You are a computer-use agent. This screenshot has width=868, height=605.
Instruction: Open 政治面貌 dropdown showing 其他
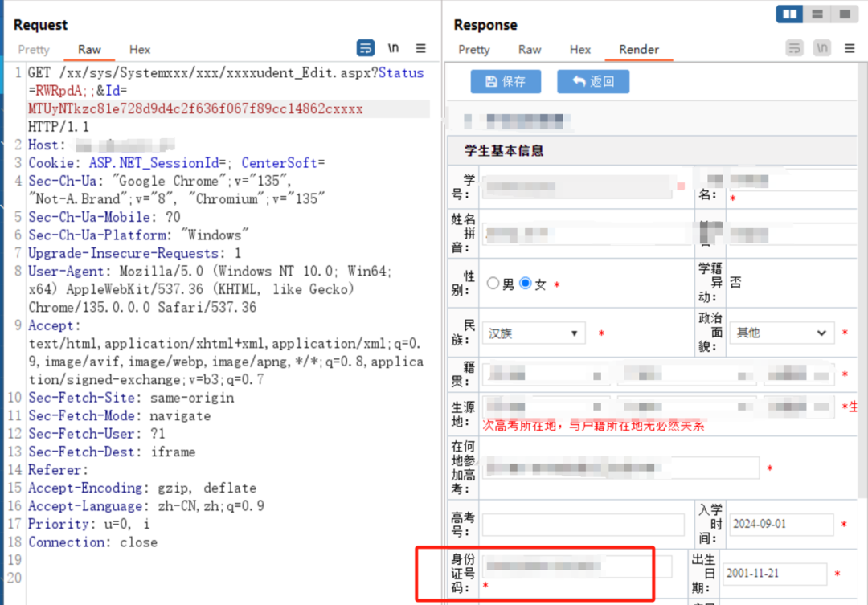[782, 333]
